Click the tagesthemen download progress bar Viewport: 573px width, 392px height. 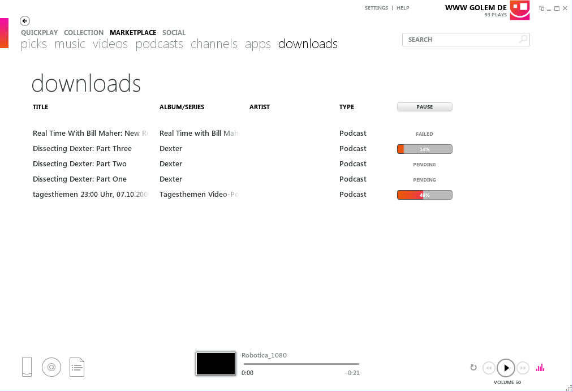pyautogui.click(x=424, y=194)
